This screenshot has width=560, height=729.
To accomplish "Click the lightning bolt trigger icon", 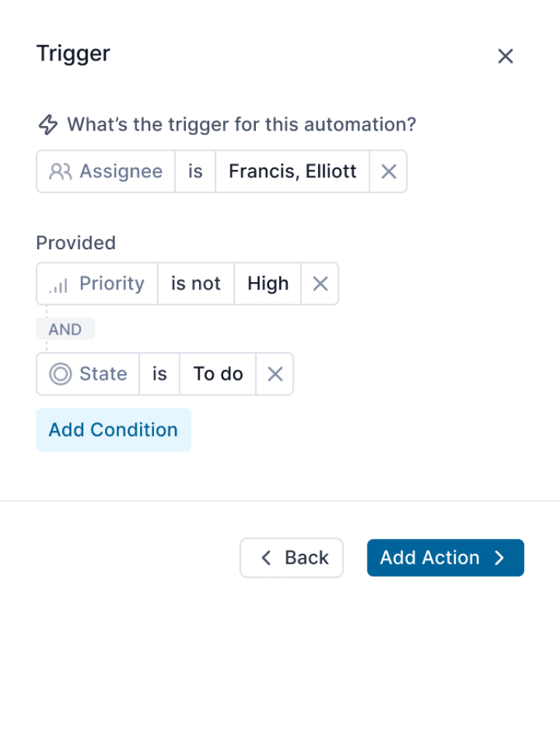I will [48, 125].
